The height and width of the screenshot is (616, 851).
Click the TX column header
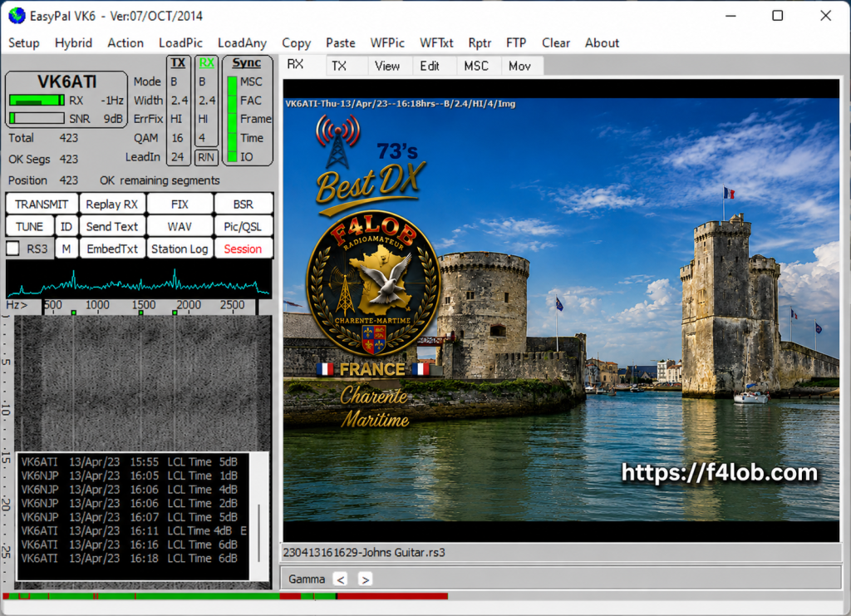tap(178, 62)
